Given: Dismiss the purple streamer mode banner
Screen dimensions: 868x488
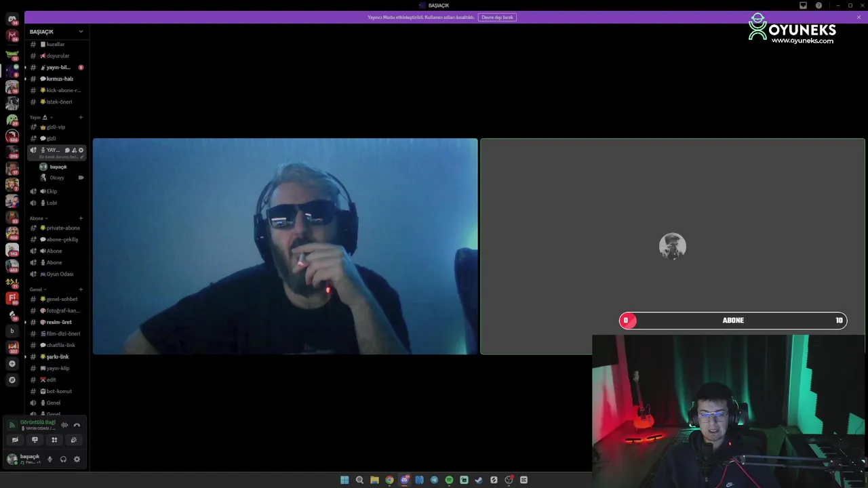Looking at the screenshot, I should 859,17.
